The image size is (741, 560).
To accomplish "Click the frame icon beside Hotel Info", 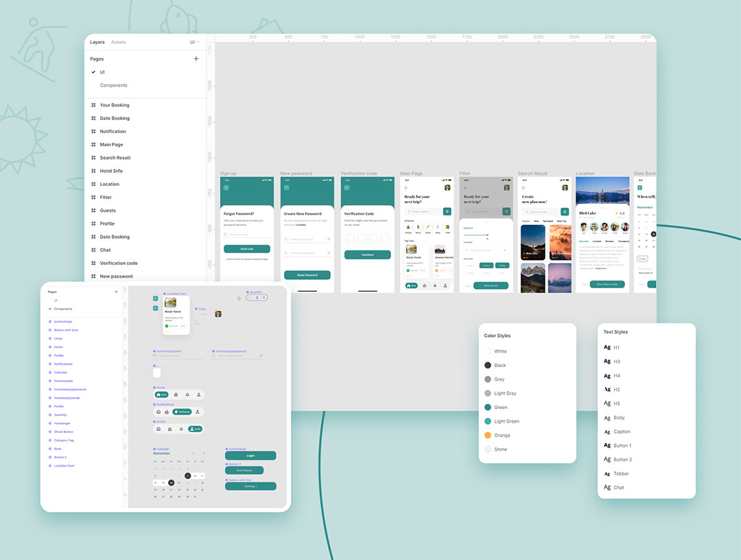I will [x=94, y=171].
